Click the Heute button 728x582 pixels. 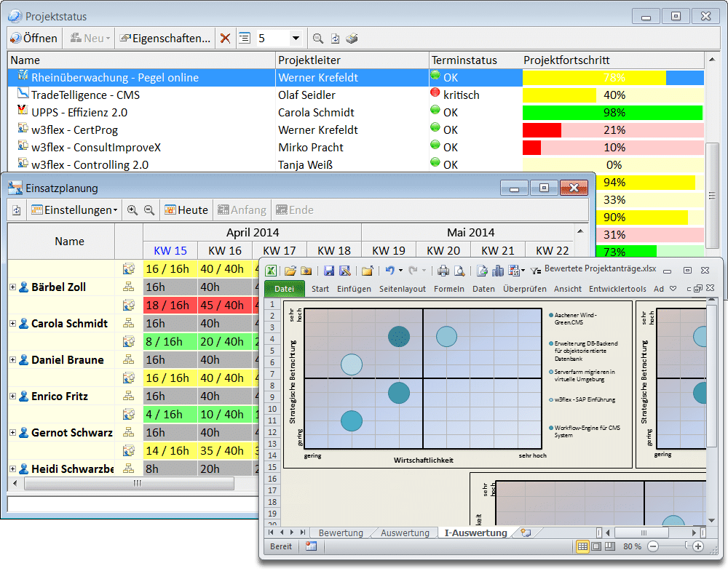[x=186, y=210]
